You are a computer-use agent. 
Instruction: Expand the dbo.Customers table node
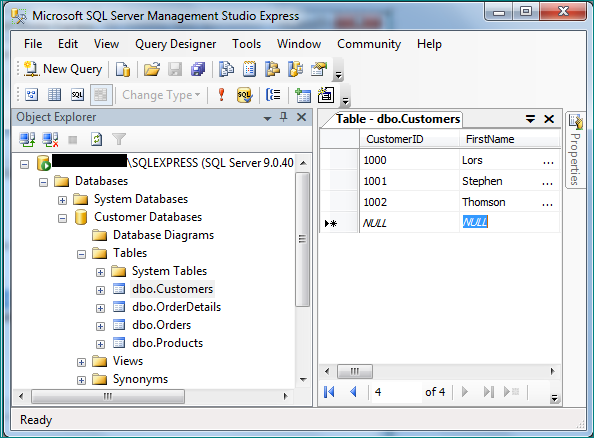pyautogui.click(x=100, y=291)
